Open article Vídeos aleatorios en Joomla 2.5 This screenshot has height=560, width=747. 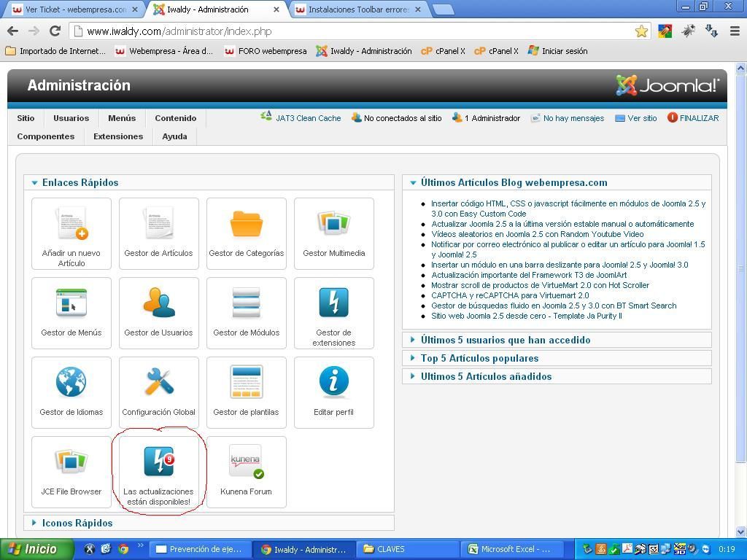(x=538, y=234)
